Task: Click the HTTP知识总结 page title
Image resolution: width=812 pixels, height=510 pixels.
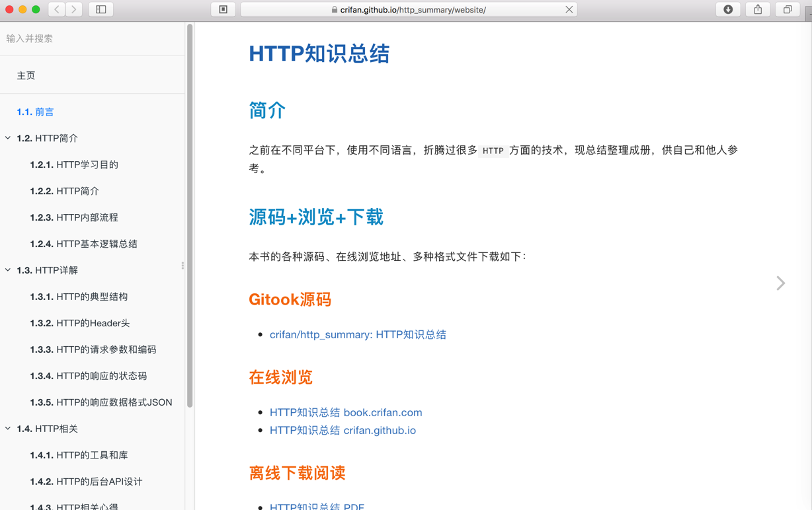Action: pos(319,54)
